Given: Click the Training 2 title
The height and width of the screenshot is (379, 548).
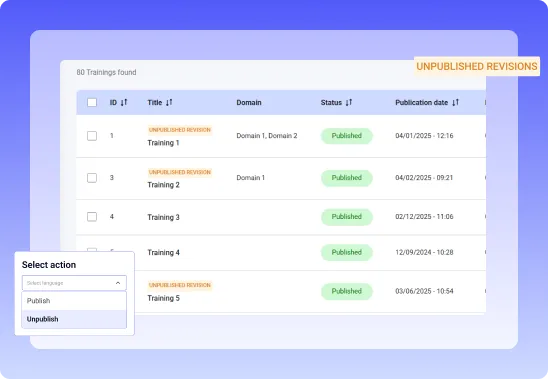Looking at the screenshot, I should click(163, 185).
